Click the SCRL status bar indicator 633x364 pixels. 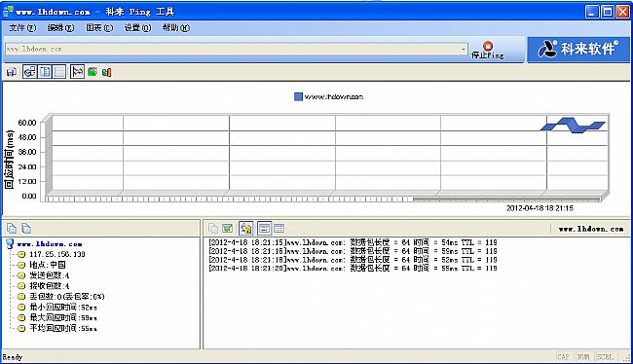tap(605, 357)
